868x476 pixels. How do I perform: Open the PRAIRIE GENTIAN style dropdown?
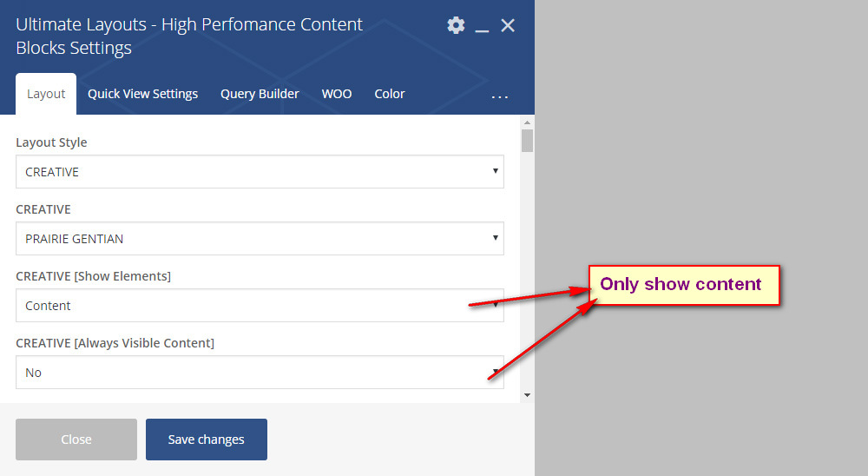[260, 238]
